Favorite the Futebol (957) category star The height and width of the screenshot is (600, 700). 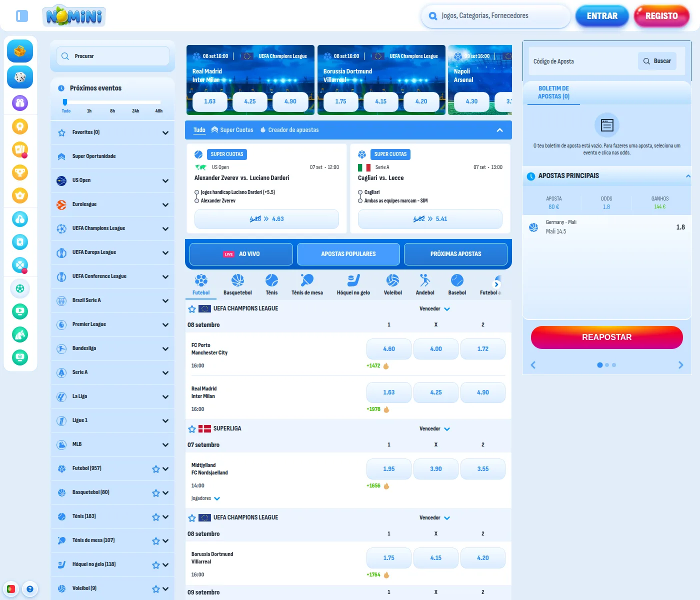pyautogui.click(x=156, y=469)
